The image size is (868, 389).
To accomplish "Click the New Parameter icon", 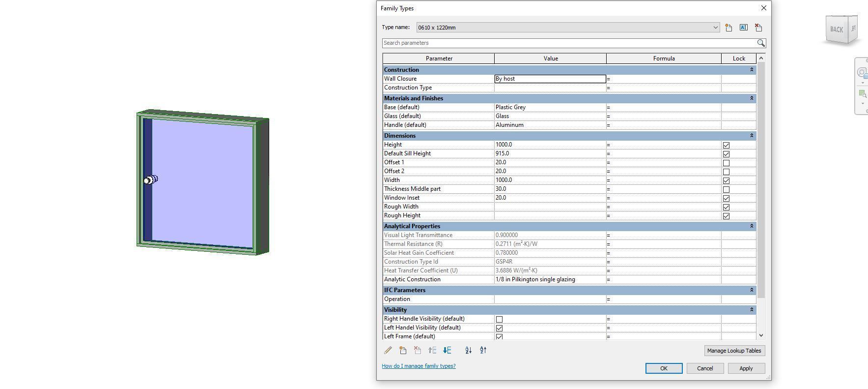I will [x=403, y=351].
